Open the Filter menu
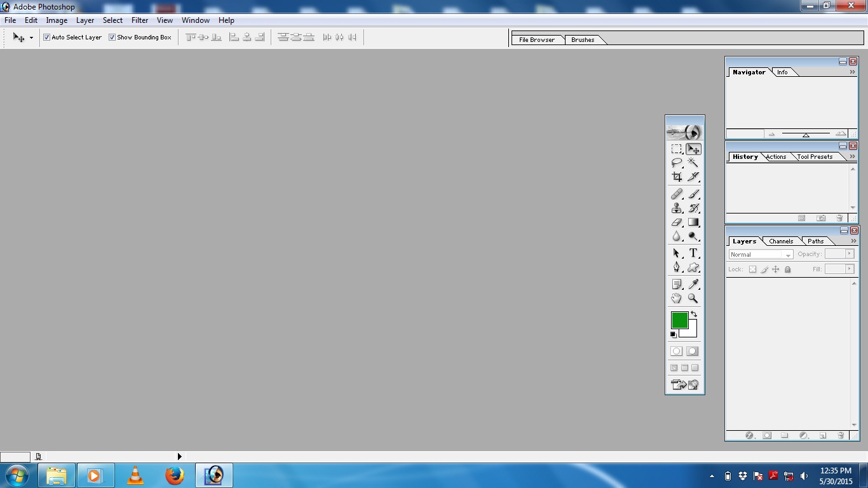 [x=139, y=20]
